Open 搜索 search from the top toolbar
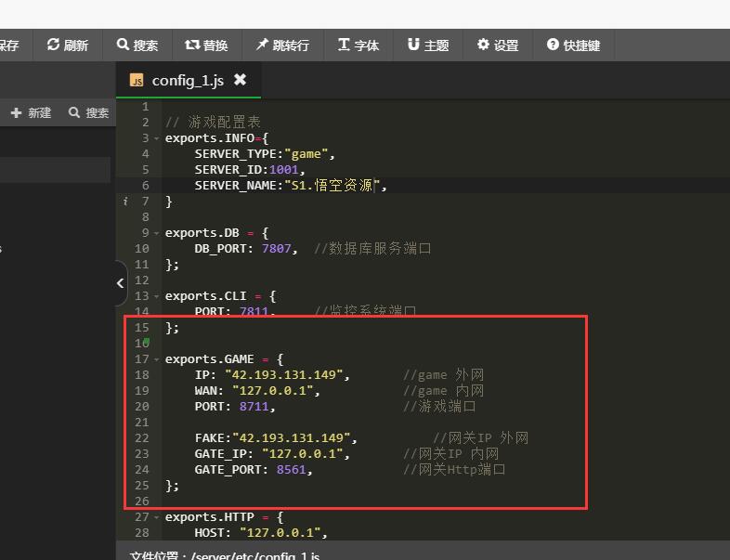This screenshot has height=560, width=730. tap(137, 45)
